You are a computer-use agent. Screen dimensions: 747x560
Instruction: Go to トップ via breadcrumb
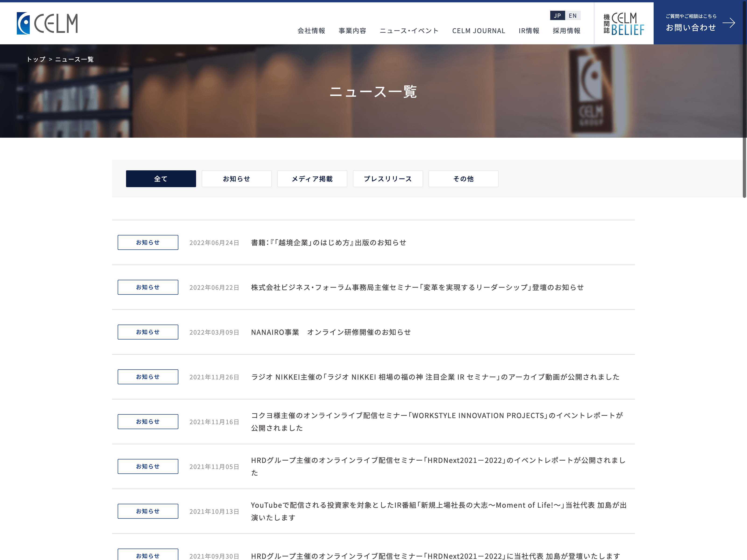[36, 59]
